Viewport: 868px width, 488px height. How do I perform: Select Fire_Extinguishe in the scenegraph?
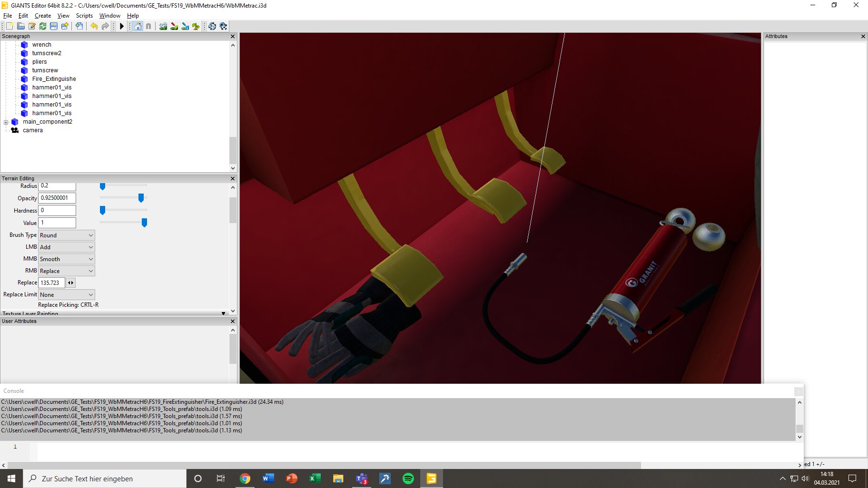tap(54, 79)
